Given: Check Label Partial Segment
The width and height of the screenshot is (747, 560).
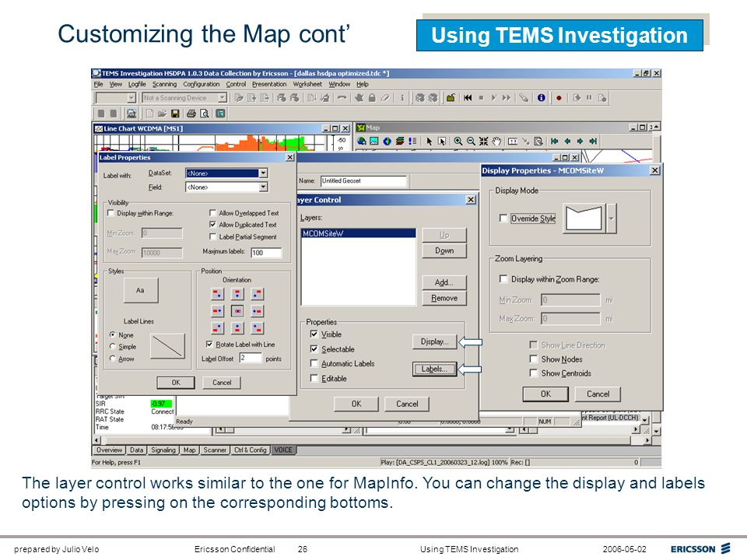Looking at the screenshot, I should pyautogui.click(x=213, y=236).
